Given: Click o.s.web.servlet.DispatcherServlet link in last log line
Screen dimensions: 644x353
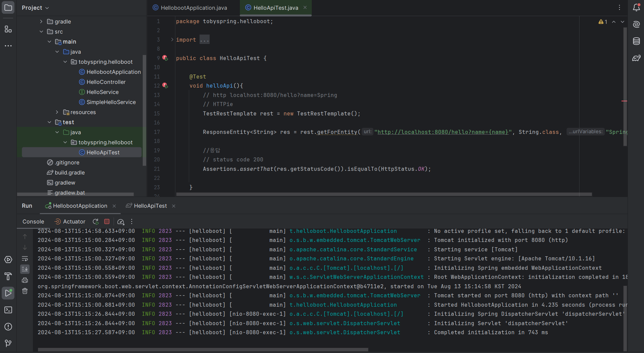Looking at the screenshot, I should click(345, 333).
